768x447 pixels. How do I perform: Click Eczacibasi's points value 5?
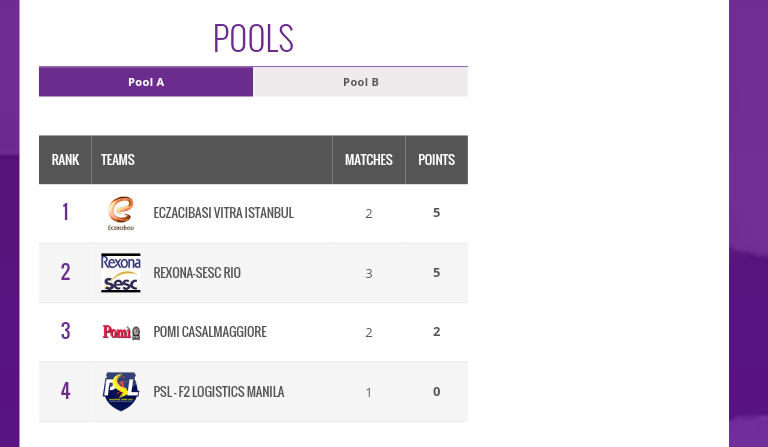(436, 212)
